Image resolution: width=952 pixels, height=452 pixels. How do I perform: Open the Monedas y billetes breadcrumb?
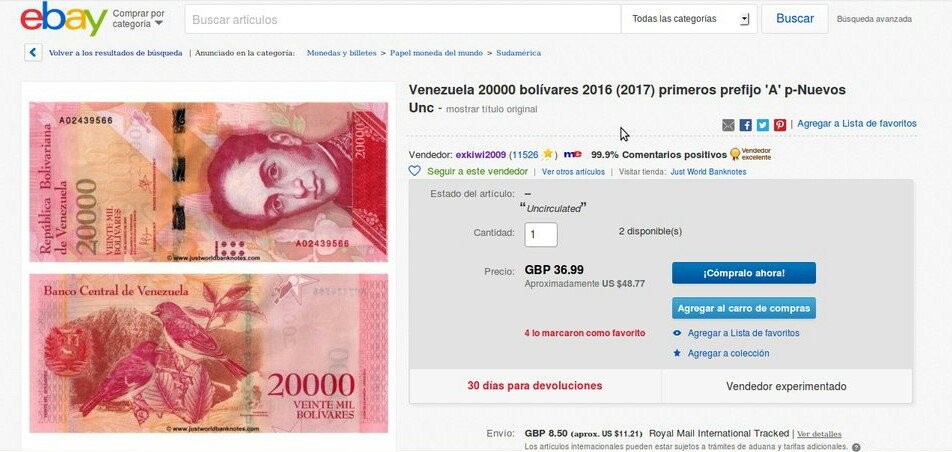341,53
